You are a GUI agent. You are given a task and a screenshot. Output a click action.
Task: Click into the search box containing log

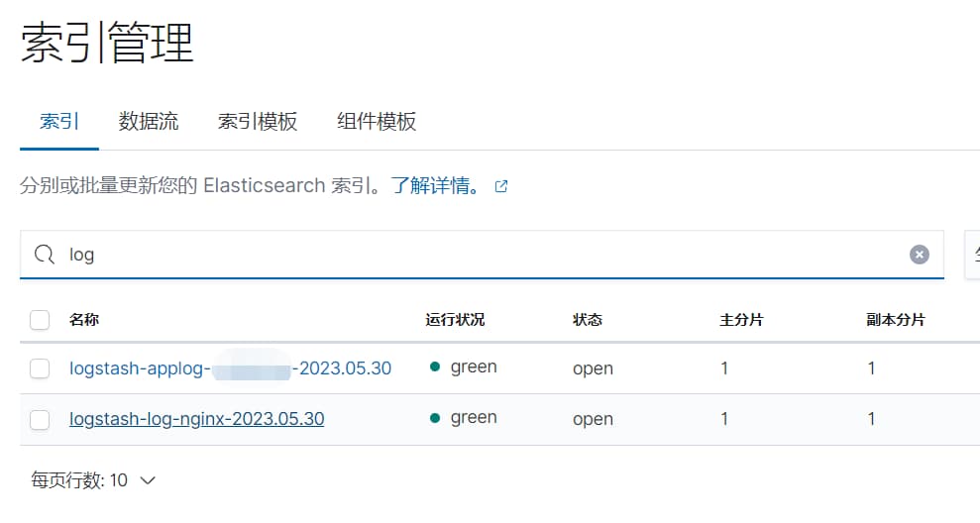(482, 255)
